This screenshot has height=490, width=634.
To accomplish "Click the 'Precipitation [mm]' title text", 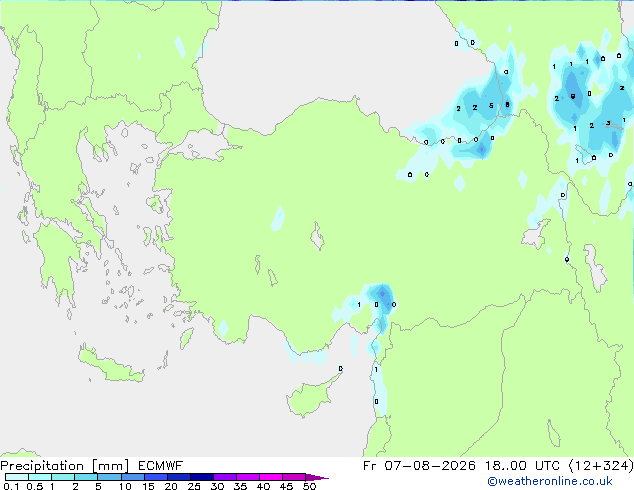I will coord(65,466).
